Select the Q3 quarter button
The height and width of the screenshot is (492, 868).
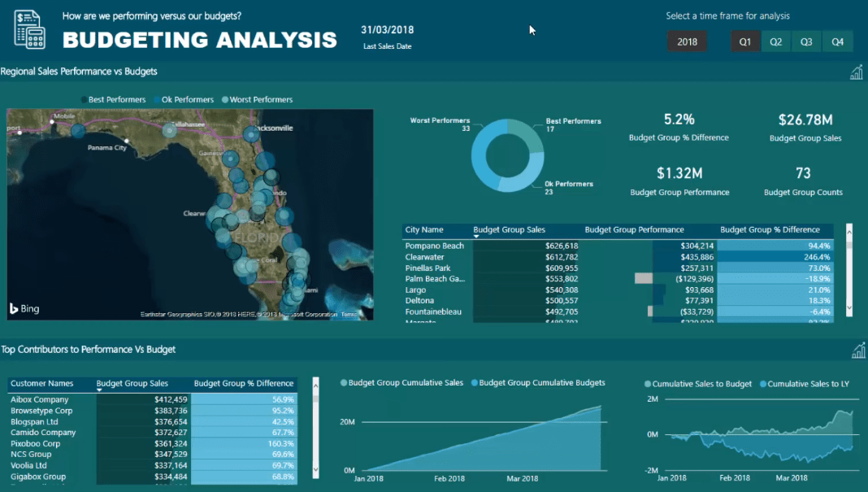(806, 41)
